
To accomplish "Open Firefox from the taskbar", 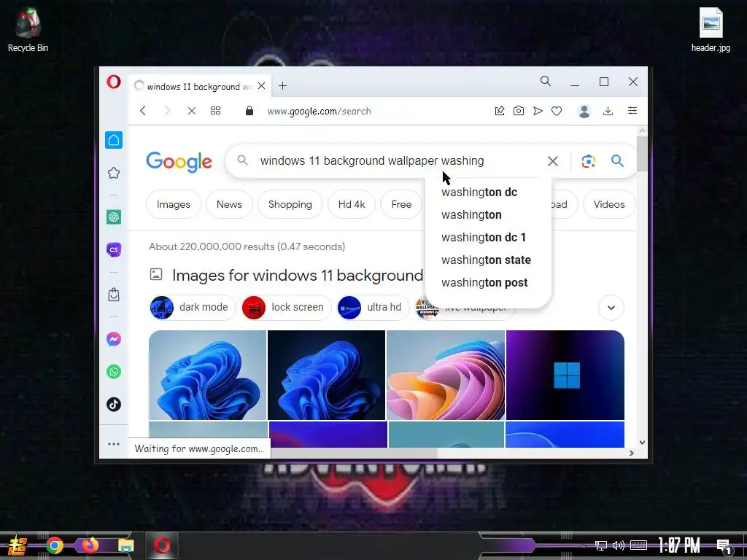I will point(90,545).
